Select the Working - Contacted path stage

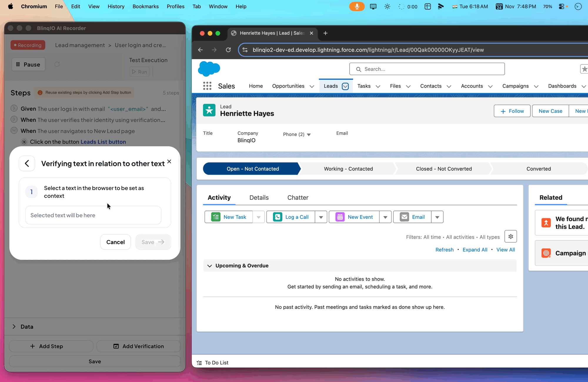click(348, 169)
